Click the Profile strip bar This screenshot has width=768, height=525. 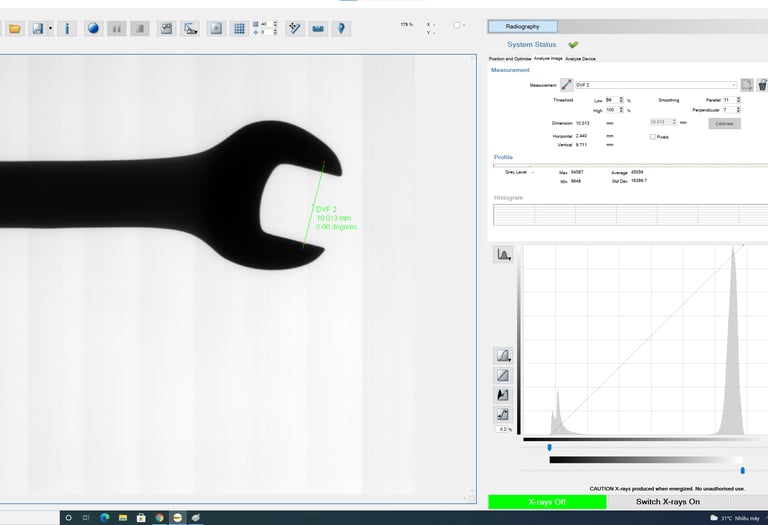click(630, 166)
